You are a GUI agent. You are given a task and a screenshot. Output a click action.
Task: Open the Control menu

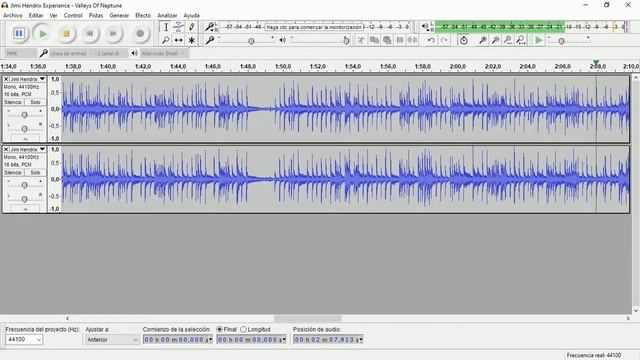(x=73, y=15)
